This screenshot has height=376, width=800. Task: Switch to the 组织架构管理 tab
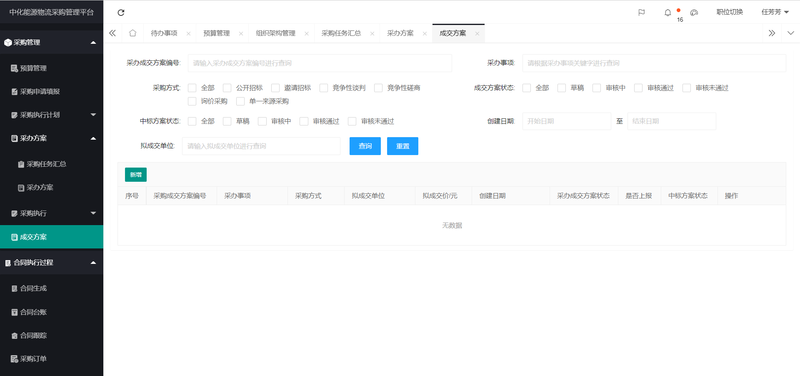[276, 33]
